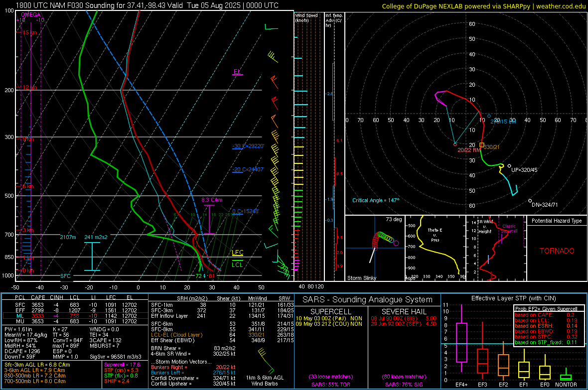This screenshot has width=588, height=390.
Task: Click the MBURST = 7 value
Action: (x=104, y=346)
